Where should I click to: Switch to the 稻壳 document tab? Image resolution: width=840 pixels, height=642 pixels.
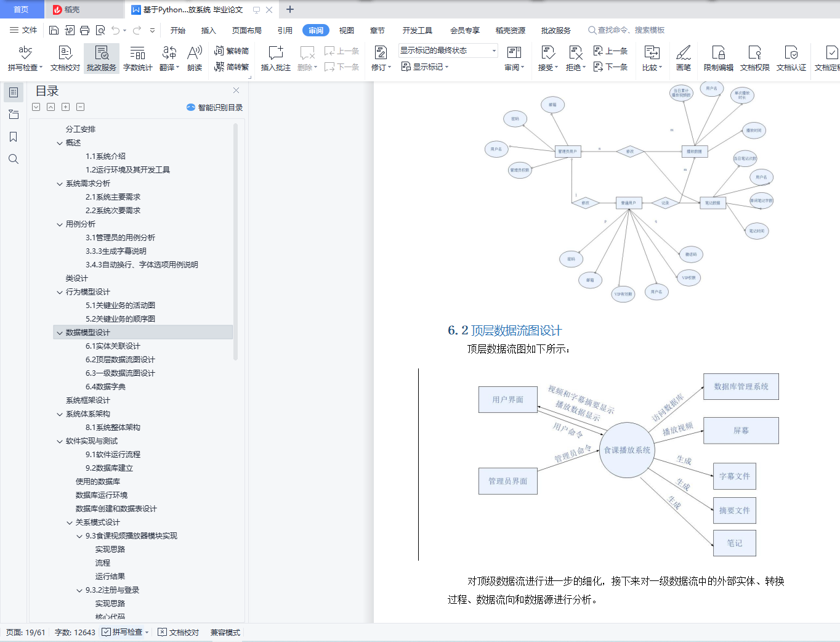point(84,9)
